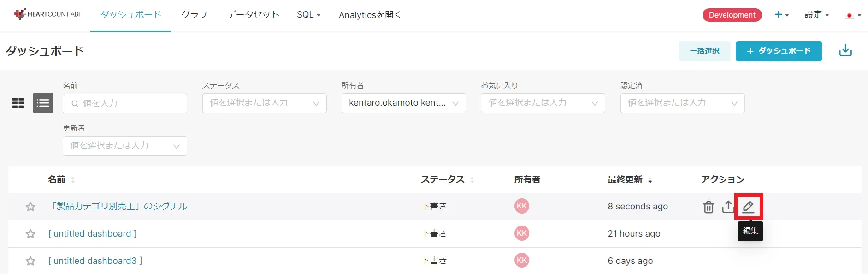
Task: Open the ステータス filter dropdown
Action: point(264,103)
